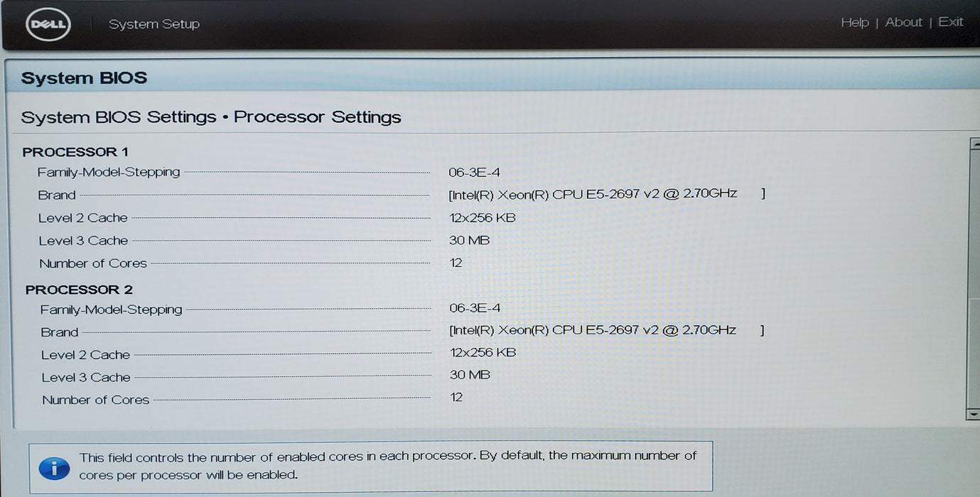The height and width of the screenshot is (497, 980).
Task: Click Processor 1 core count 12
Action: (456, 263)
